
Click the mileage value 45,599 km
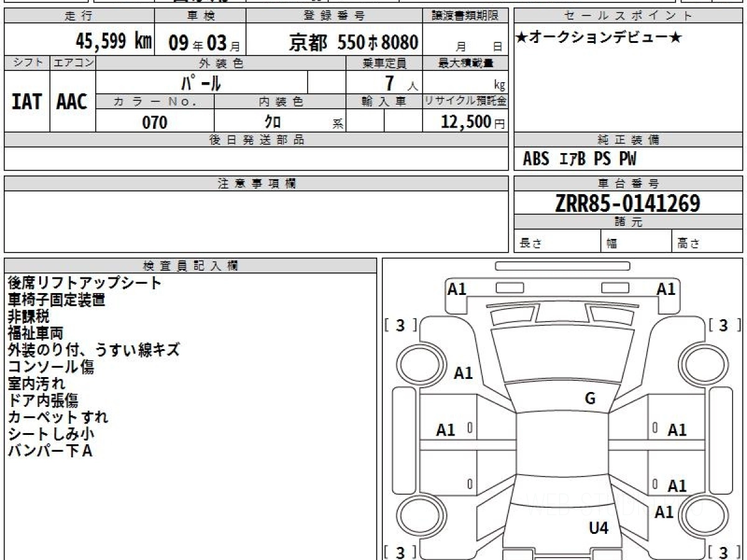tap(114, 42)
